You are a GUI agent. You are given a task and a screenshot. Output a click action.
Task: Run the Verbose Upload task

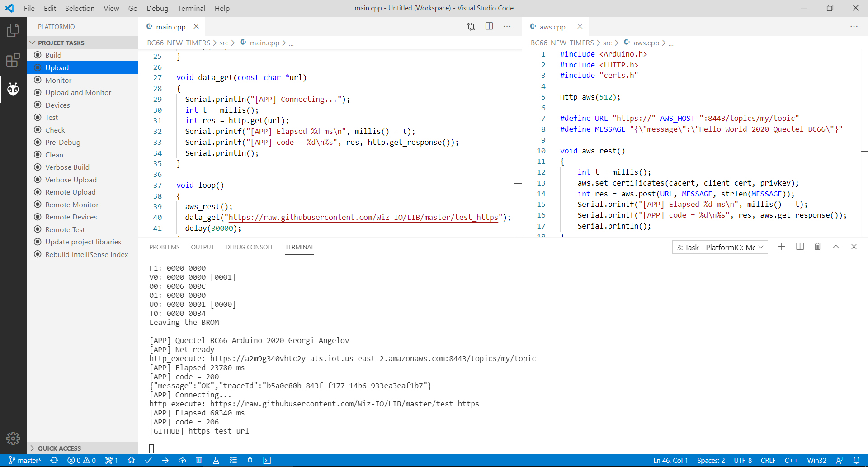pyautogui.click(x=82, y=180)
